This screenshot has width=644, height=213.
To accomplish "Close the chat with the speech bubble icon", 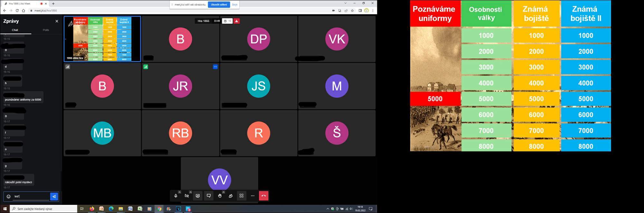I will (x=209, y=196).
